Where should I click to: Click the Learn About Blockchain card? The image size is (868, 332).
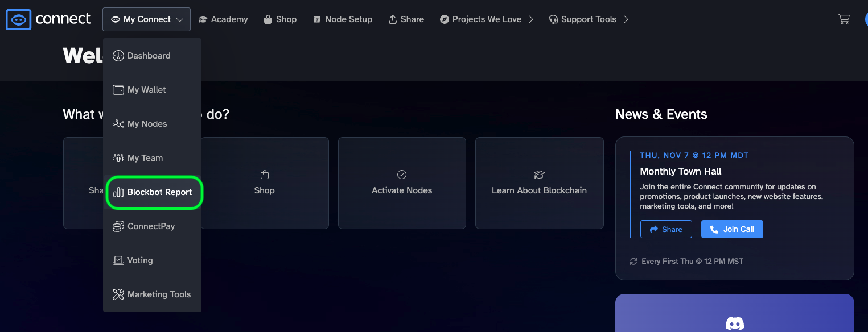[x=540, y=183]
